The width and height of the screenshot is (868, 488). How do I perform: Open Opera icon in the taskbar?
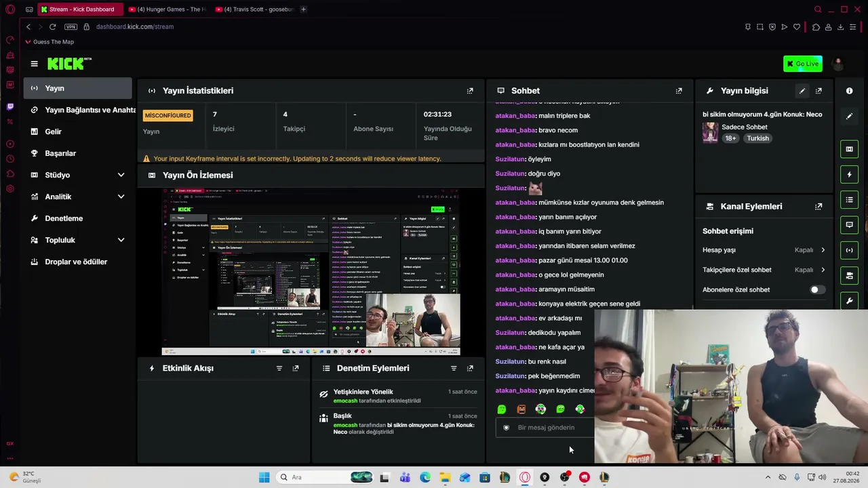click(x=525, y=477)
